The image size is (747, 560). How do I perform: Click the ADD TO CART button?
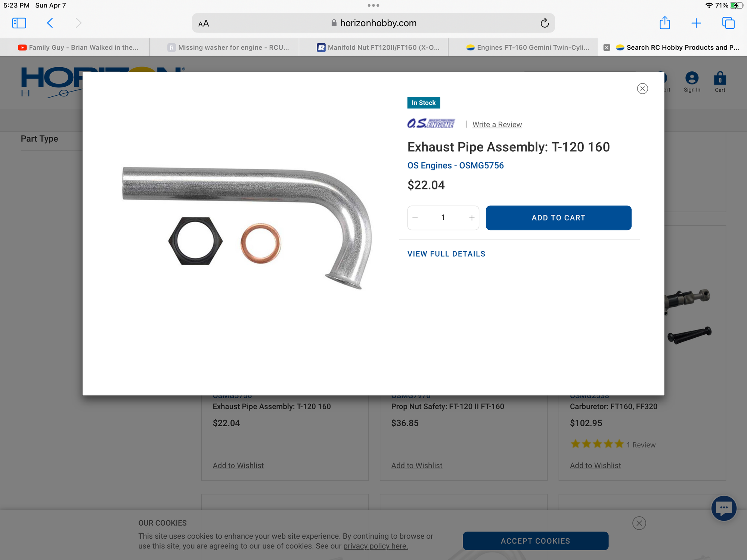558,218
